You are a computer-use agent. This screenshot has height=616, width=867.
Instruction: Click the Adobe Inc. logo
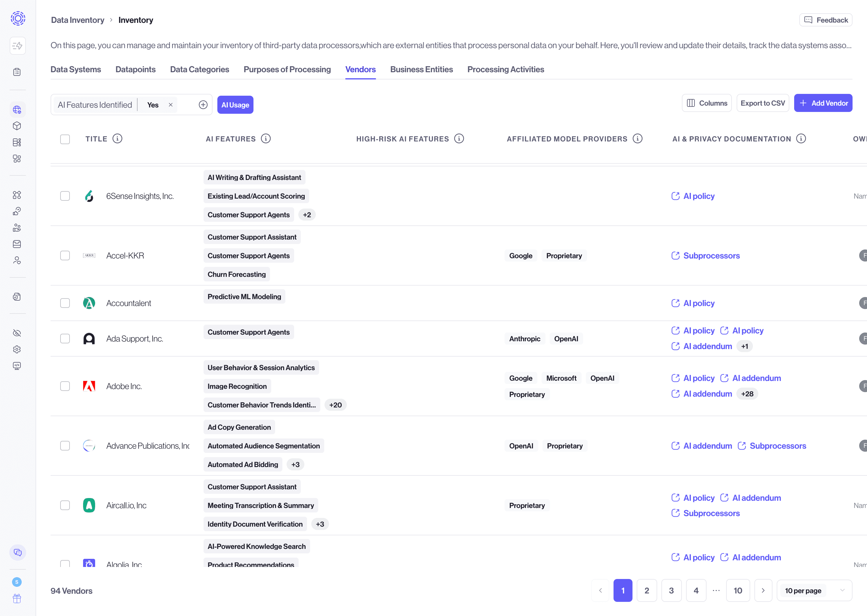(x=89, y=386)
